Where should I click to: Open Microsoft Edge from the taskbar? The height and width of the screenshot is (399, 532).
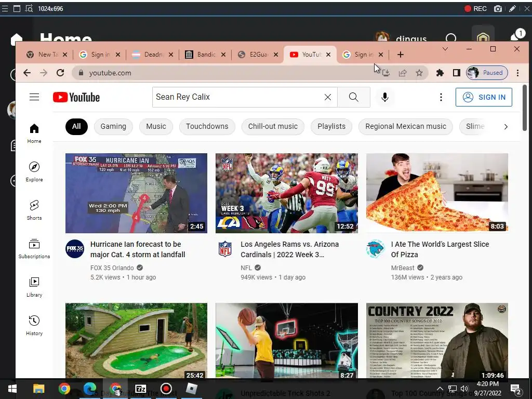tap(89, 389)
